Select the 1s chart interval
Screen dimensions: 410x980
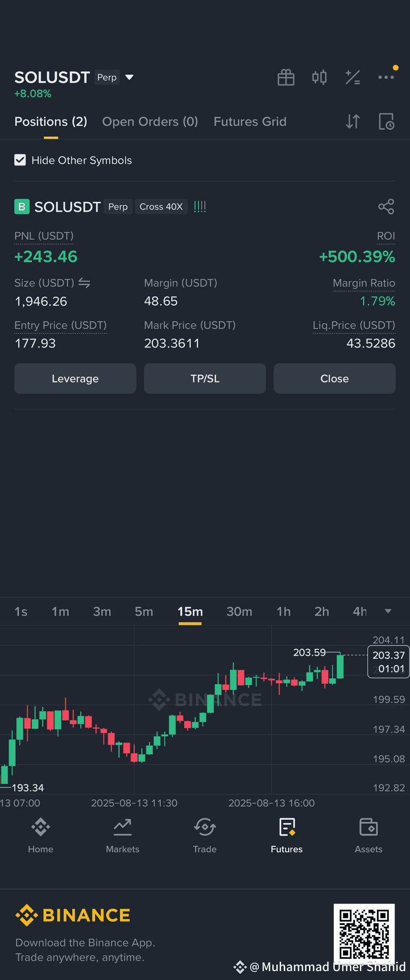coord(21,611)
